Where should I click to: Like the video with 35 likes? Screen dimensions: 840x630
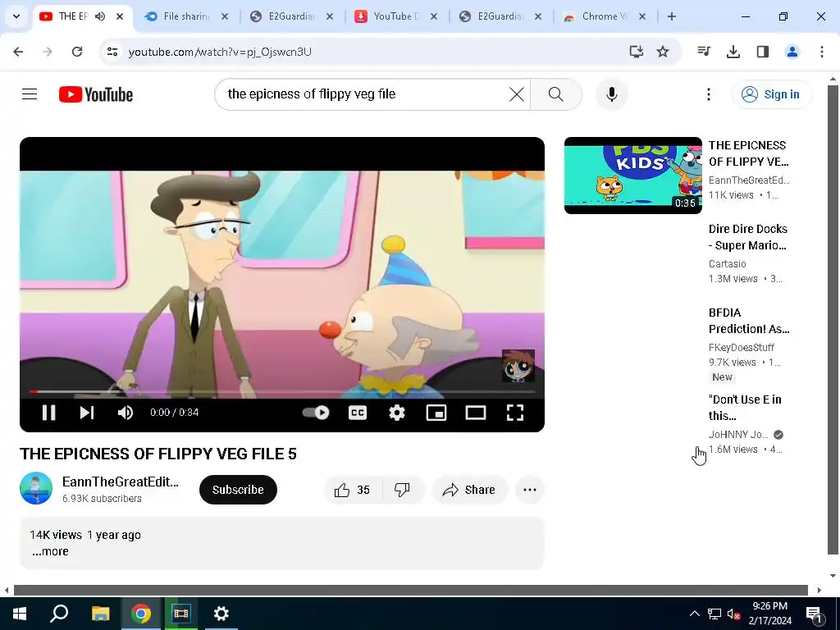[353, 490]
